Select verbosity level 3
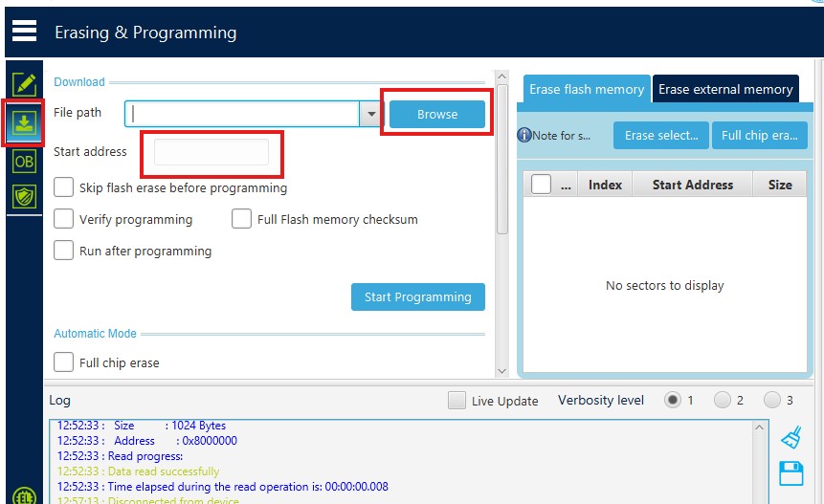The width and height of the screenshot is (824, 504). pos(772,400)
